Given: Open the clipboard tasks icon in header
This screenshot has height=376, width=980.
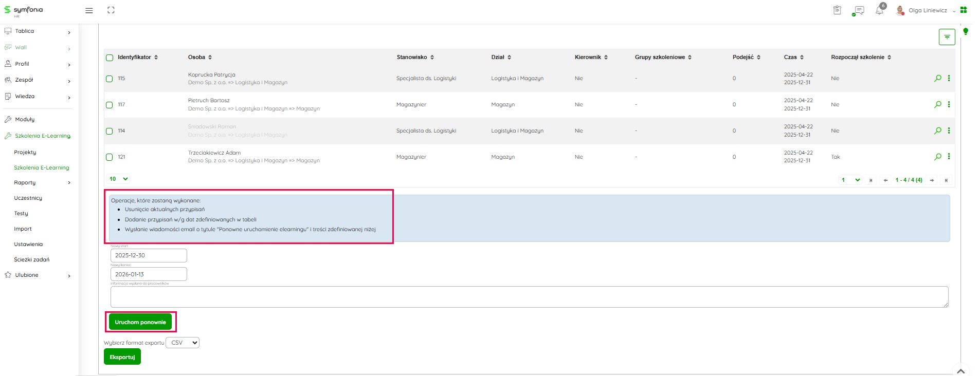Looking at the screenshot, I should click(x=837, y=10).
